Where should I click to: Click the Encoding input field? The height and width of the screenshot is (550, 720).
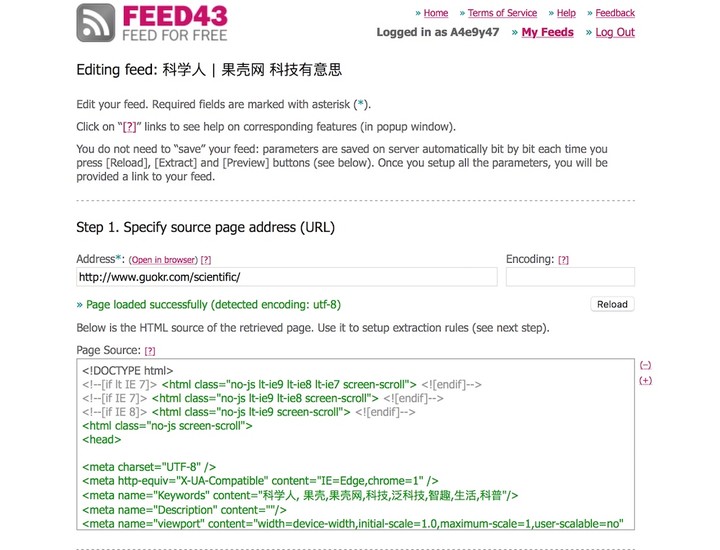coord(570,277)
